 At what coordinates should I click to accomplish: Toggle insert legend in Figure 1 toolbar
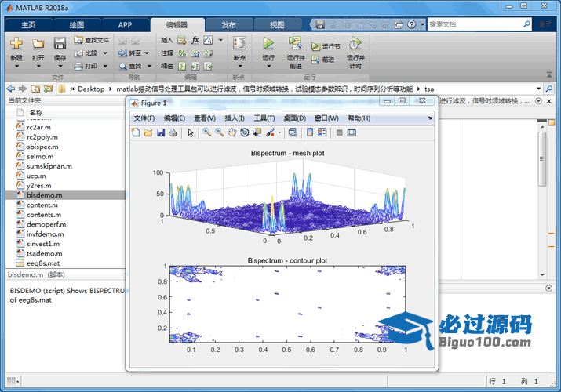click(322, 132)
